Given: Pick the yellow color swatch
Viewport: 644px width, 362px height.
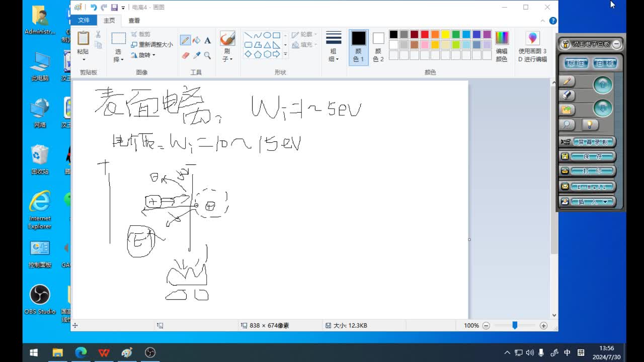Looking at the screenshot, I should click(x=445, y=35).
